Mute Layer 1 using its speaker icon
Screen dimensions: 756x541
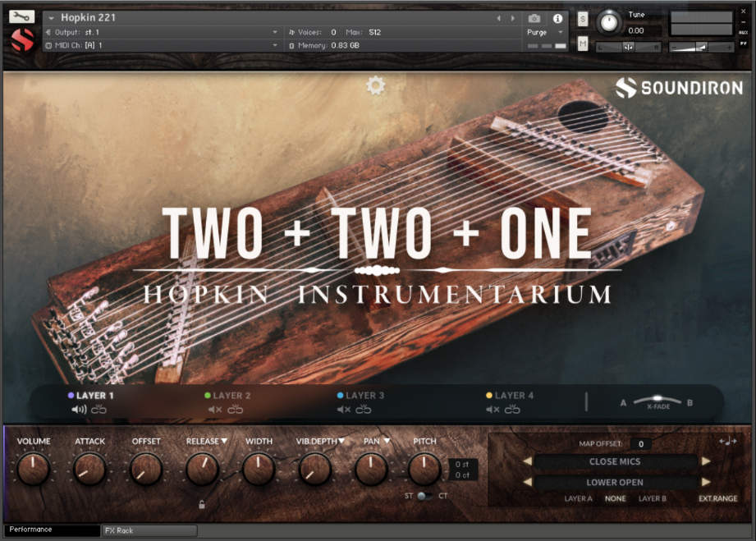tap(80, 409)
